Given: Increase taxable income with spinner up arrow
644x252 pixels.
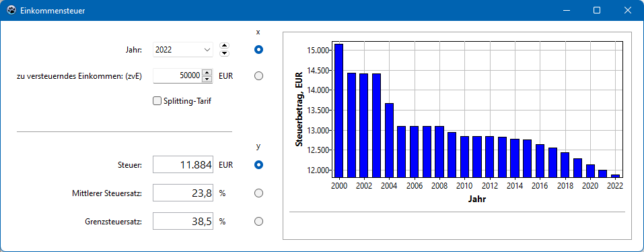Looking at the screenshot, I should click(207, 72).
